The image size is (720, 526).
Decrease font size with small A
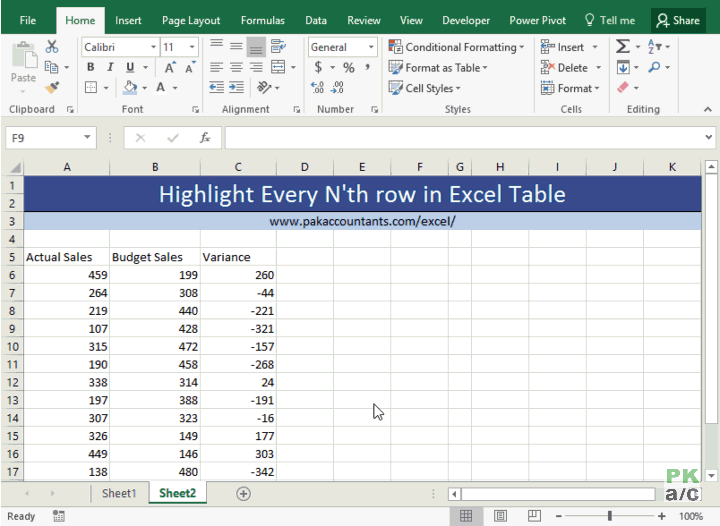tap(190, 67)
